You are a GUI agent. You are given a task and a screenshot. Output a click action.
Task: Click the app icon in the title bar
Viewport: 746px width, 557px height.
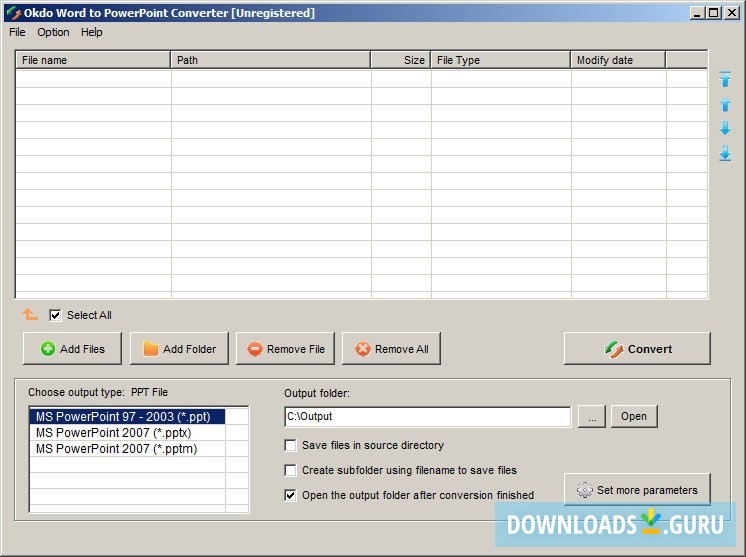(13, 13)
